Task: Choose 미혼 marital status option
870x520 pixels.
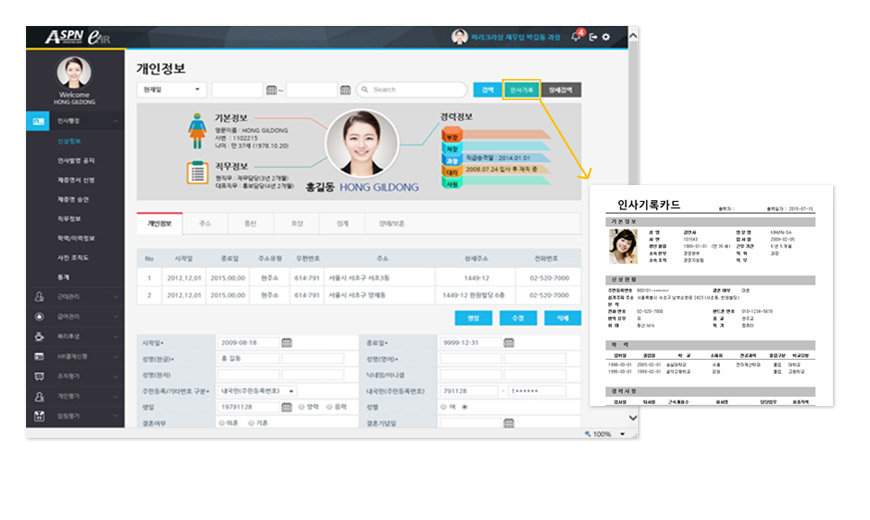Action: [222, 423]
